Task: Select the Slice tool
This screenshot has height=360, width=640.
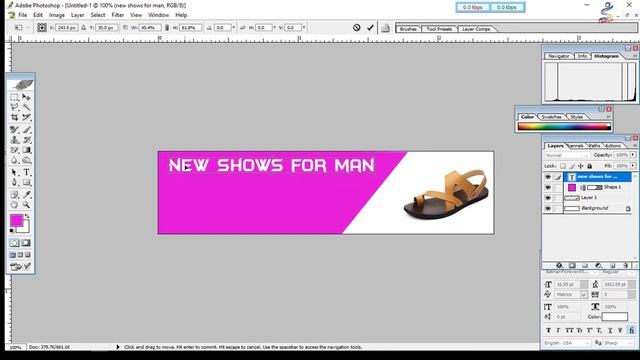Action: [x=27, y=117]
